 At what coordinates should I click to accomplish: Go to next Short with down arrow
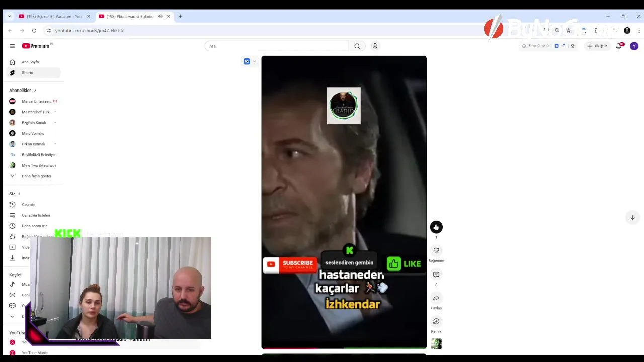632,217
